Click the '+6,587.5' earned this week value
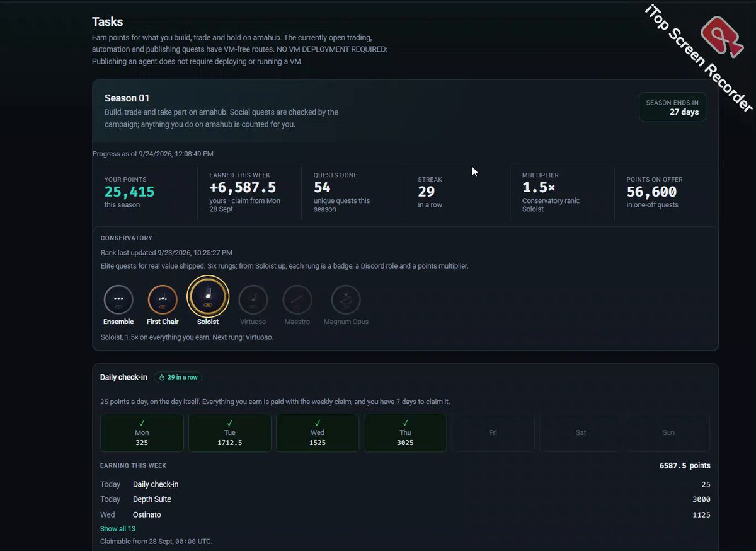The height and width of the screenshot is (551, 756). pyautogui.click(x=243, y=187)
